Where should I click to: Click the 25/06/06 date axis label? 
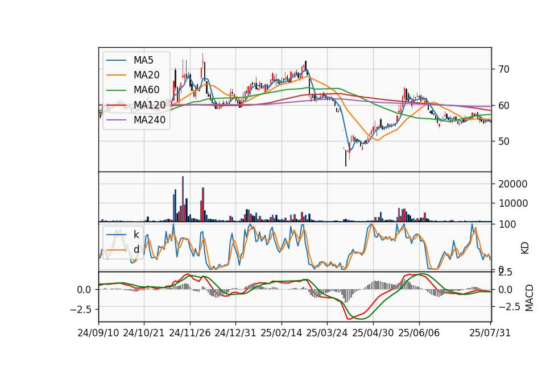[x=419, y=333]
